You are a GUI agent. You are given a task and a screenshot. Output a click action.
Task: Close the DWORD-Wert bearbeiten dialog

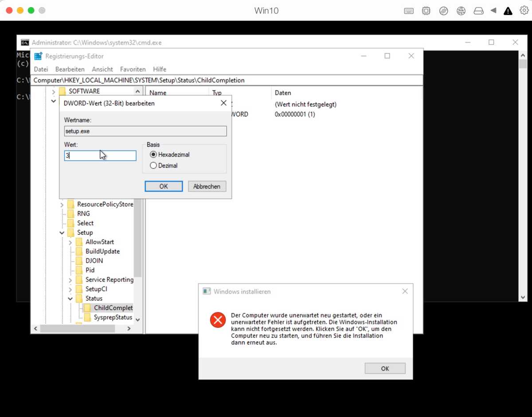coord(223,103)
